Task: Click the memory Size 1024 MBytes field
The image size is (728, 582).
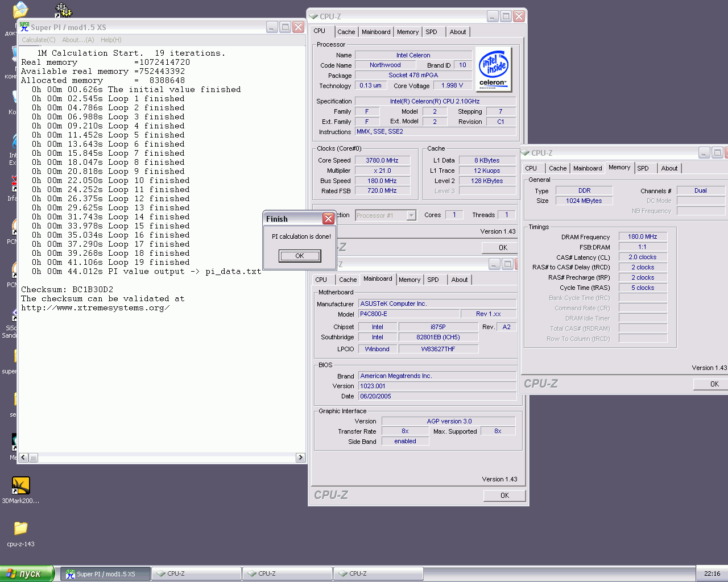Action: (584, 201)
